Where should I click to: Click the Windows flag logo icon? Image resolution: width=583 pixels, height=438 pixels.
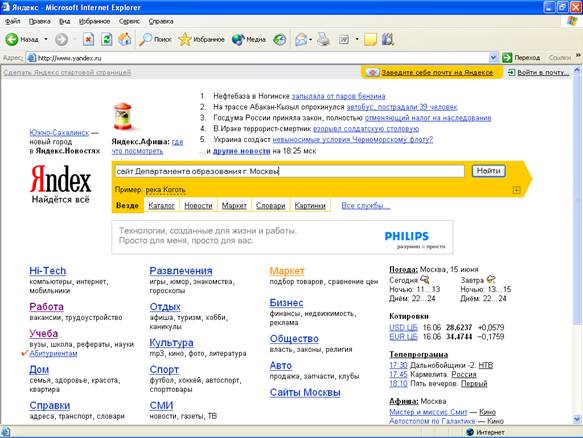pyautogui.click(x=572, y=21)
